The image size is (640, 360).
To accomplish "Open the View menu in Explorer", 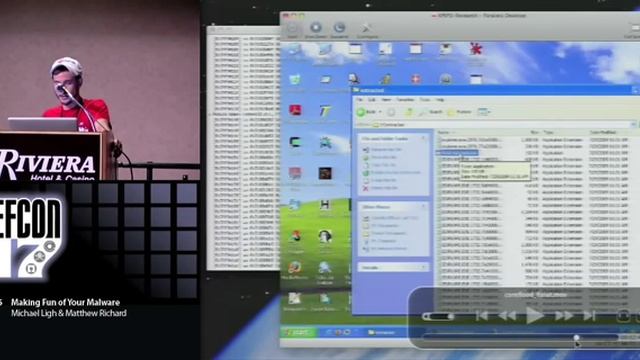I will [386, 100].
